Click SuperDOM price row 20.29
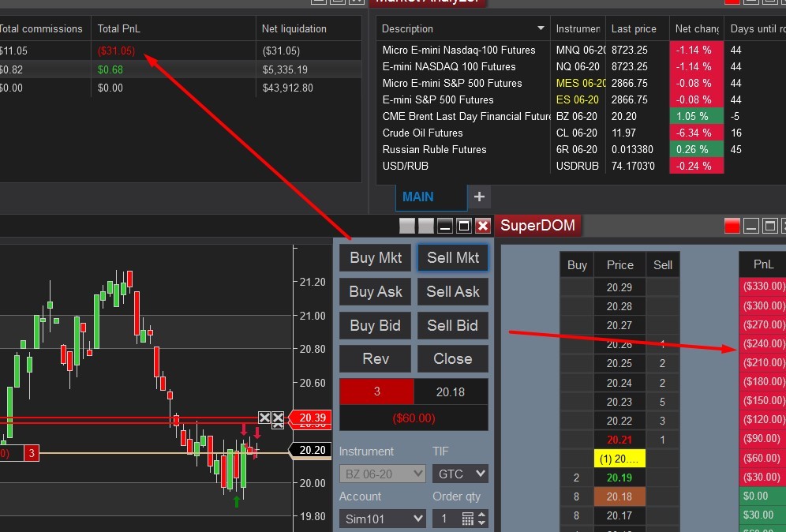786x532 pixels. [619, 287]
